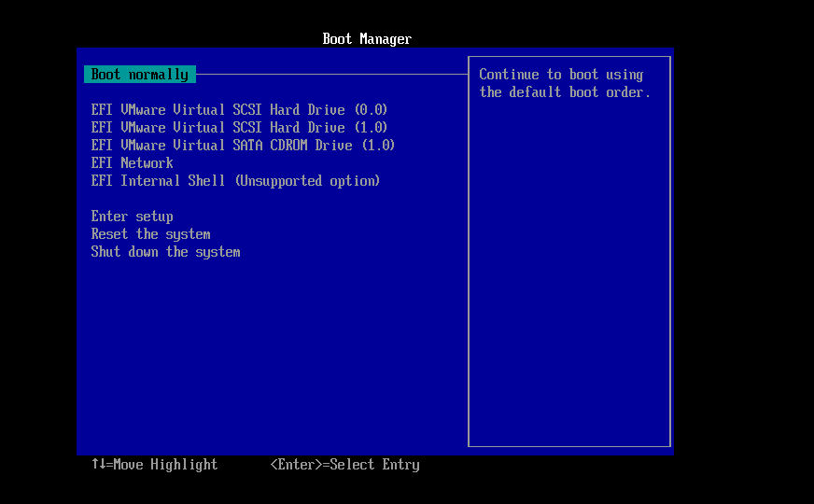Boot from EFI VMware Virtual SATA CDROM Drive
The height and width of the screenshot is (504, 814).
(243, 146)
